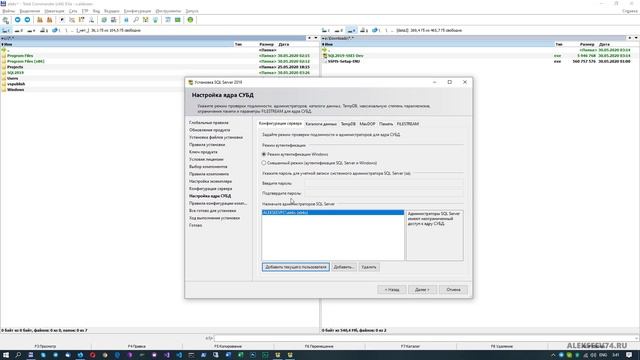Select mixed mode authentication radio button
The image size is (640, 360).
[x=264, y=163]
